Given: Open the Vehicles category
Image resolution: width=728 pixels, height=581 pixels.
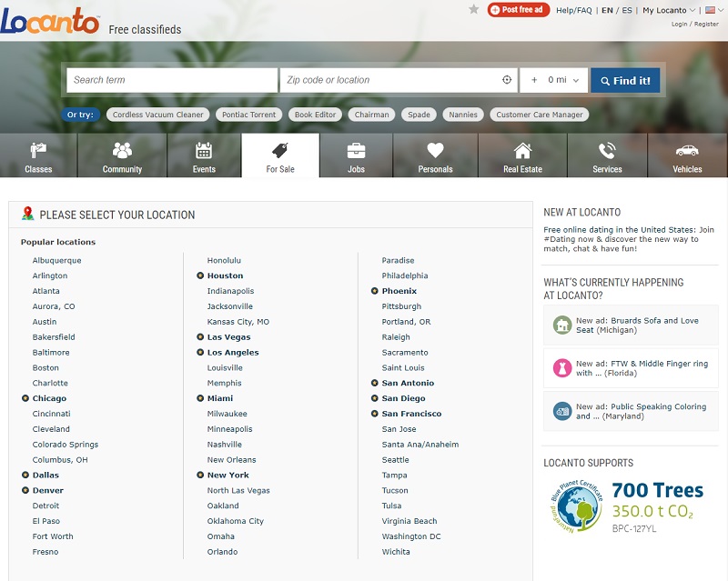Looking at the screenshot, I should point(688,155).
